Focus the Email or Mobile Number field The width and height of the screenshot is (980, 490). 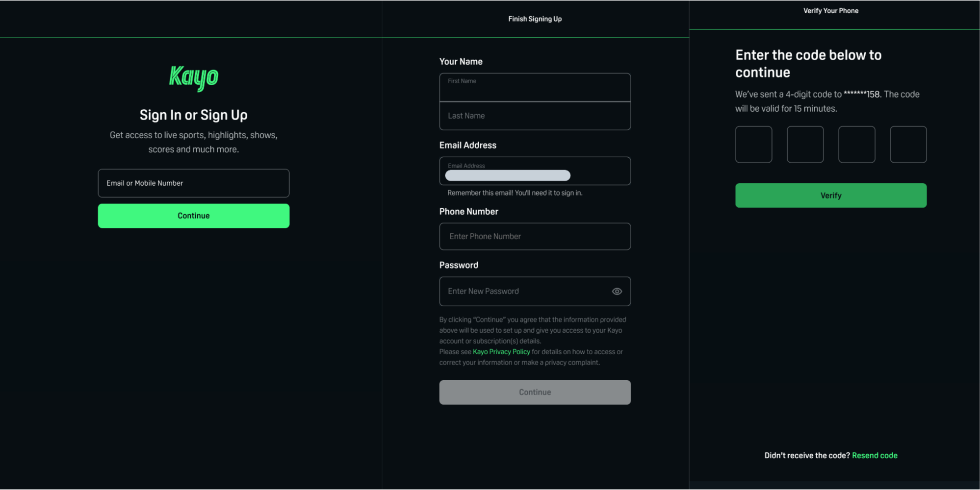click(x=194, y=183)
